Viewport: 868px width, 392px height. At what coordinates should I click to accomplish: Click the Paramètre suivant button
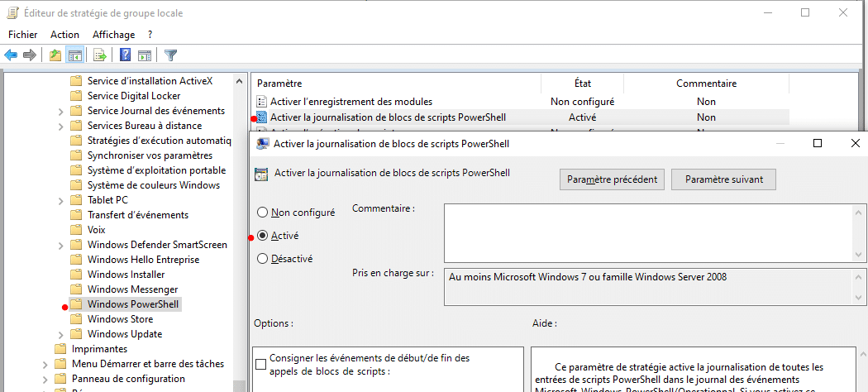click(724, 179)
